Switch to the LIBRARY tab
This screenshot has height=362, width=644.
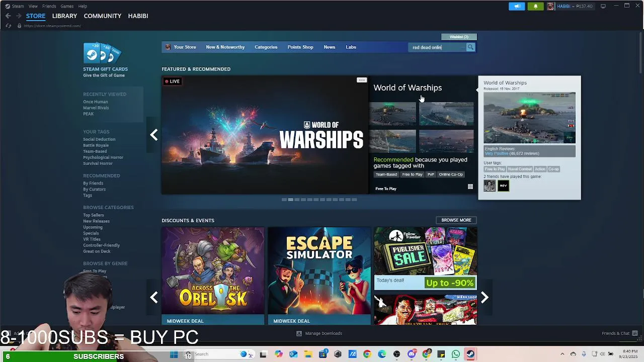click(x=64, y=16)
